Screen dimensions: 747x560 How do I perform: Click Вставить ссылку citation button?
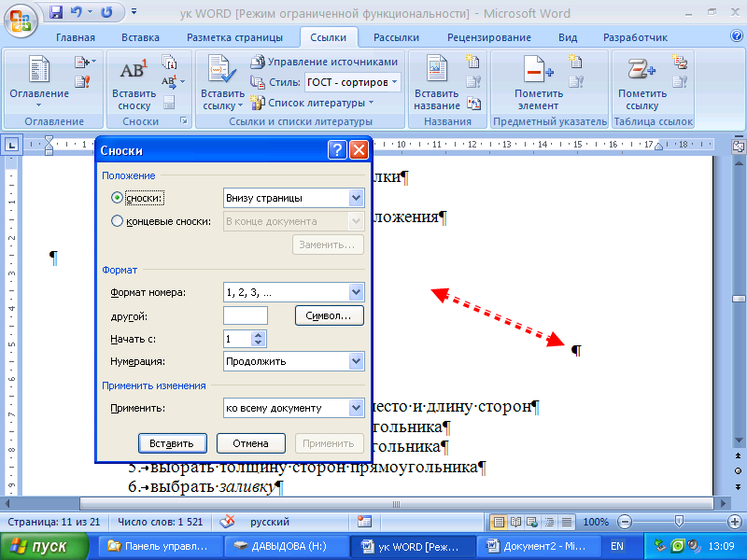point(222,83)
